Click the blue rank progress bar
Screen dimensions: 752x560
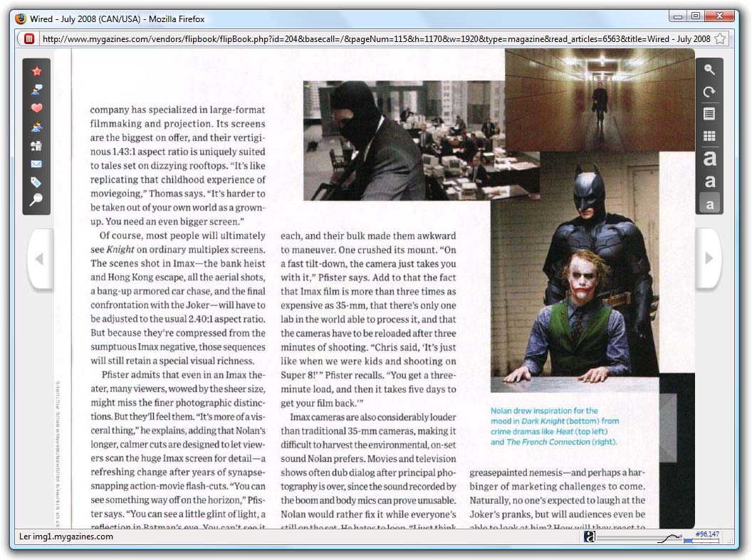(701, 541)
